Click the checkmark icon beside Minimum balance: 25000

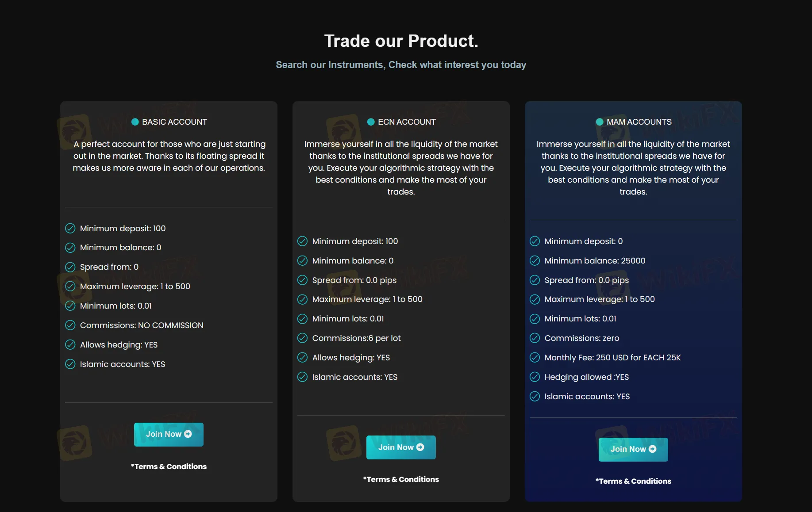click(535, 260)
